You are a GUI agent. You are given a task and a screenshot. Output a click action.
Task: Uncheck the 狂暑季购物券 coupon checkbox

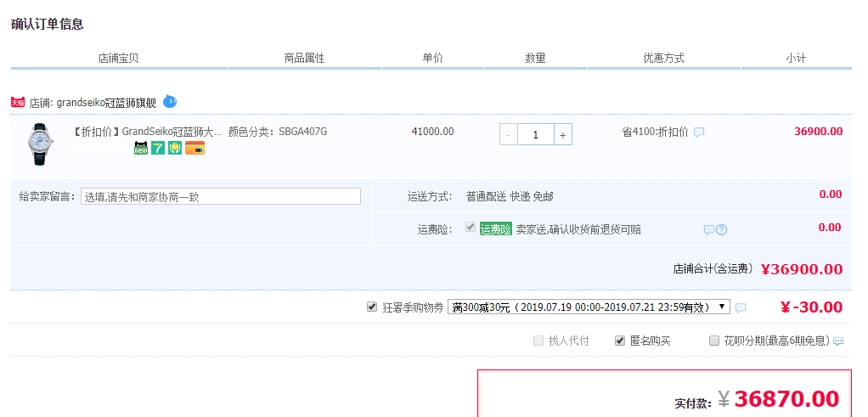click(x=372, y=307)
